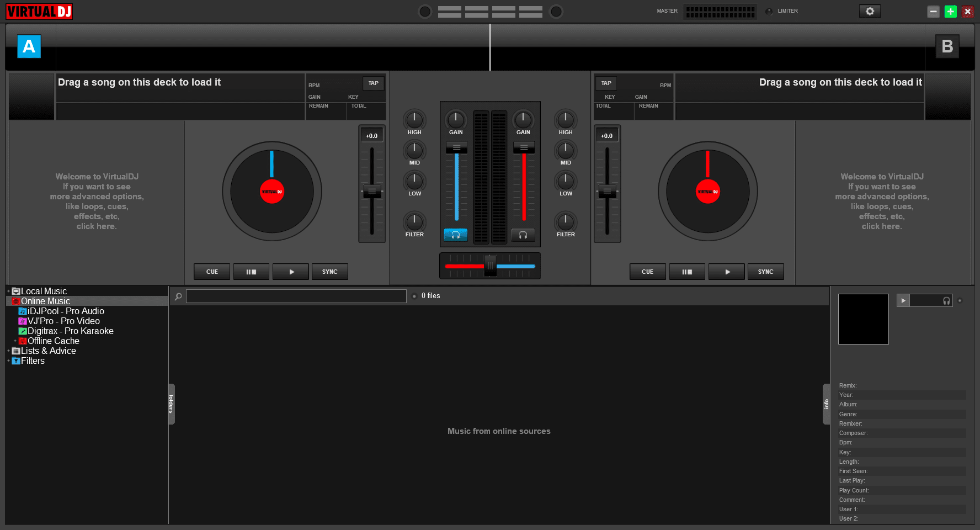The height and width of the screenshot is (530, 980).
Task: Open the settings gear in title bar
Action: point(870,11)
